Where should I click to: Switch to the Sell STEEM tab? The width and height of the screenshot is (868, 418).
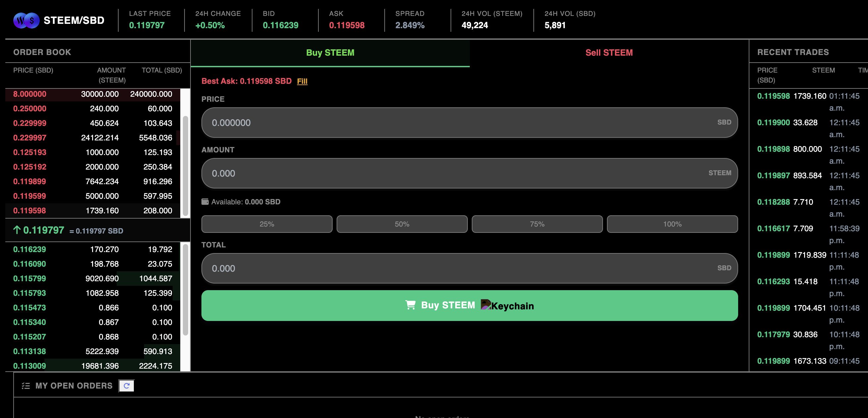click(x=609, y=53)
